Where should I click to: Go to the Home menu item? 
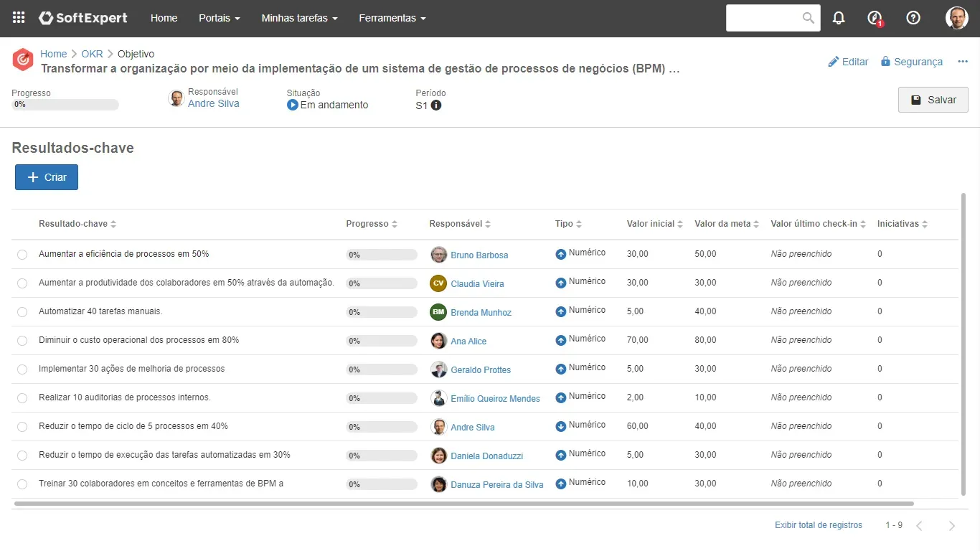[x=164, y=18]
